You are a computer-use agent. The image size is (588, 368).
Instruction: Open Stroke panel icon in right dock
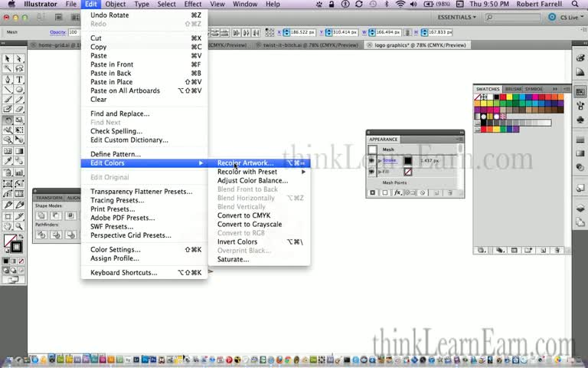(580, 140)
